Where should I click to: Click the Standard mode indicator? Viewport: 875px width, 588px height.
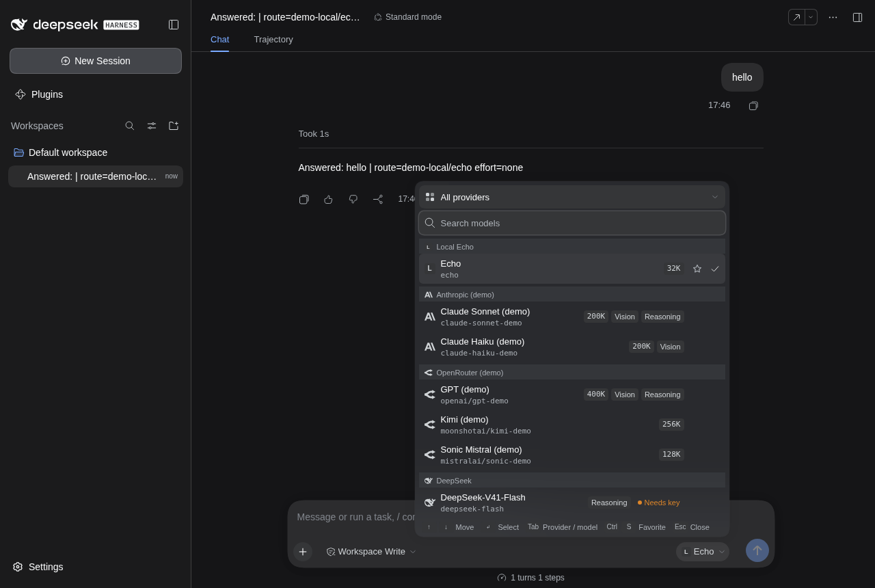coord(407,17)
